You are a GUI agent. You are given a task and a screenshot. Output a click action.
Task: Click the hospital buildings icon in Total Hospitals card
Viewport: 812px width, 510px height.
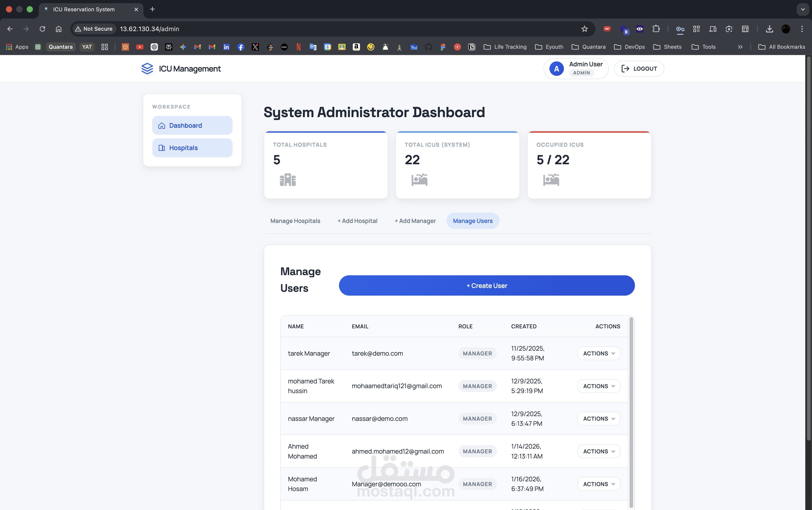[288, 180]
